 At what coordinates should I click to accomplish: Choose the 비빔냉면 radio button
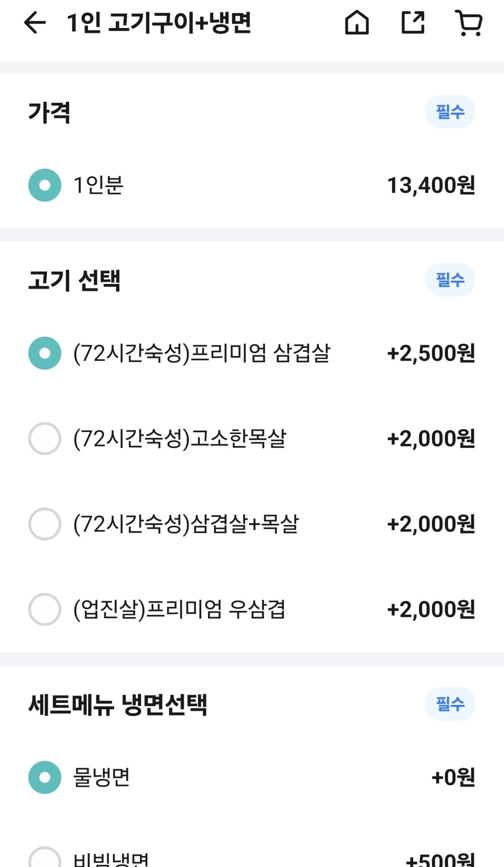(45, 858)
